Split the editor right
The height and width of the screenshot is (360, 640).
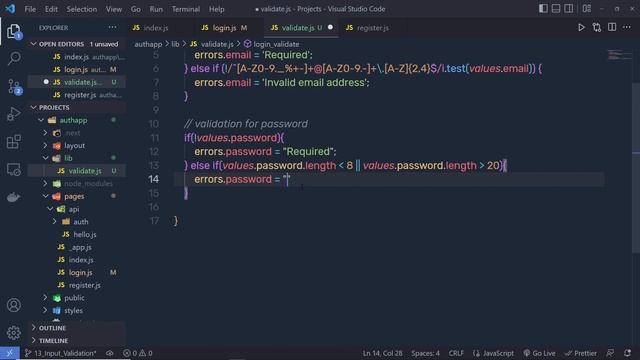click(612, 28)
